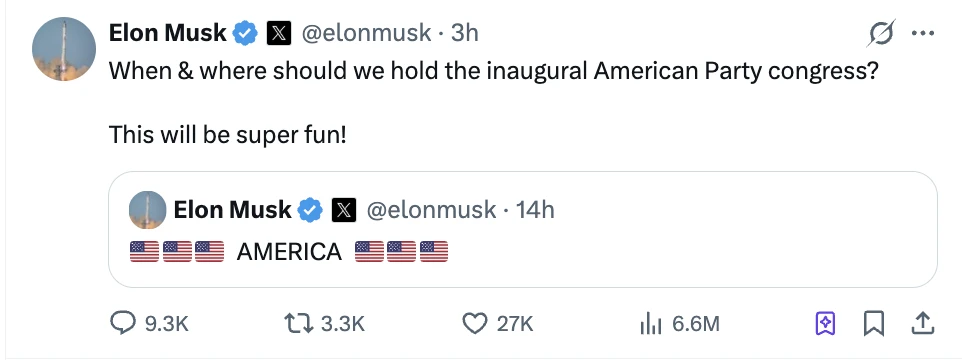Open the reply comments icon
Viewport: 962px width, 360px height.
[123, 323]
